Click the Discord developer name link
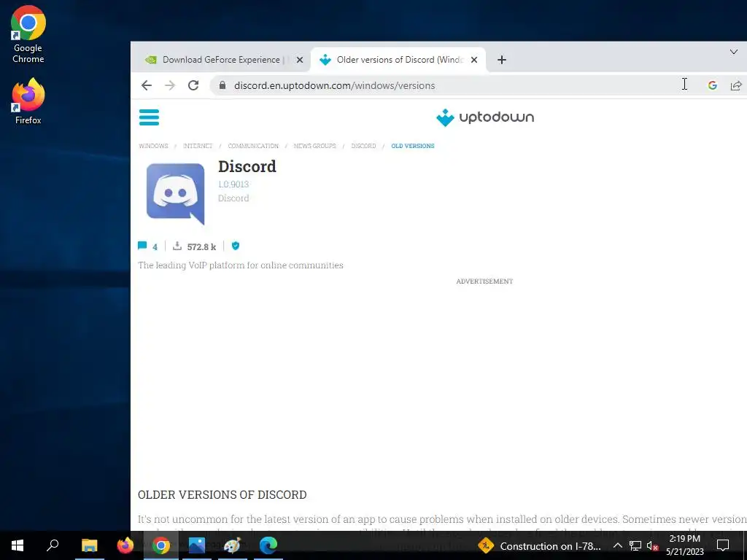The height and width of the screenshot is (560, 747). pyautogui.click(x=233, y=198)
